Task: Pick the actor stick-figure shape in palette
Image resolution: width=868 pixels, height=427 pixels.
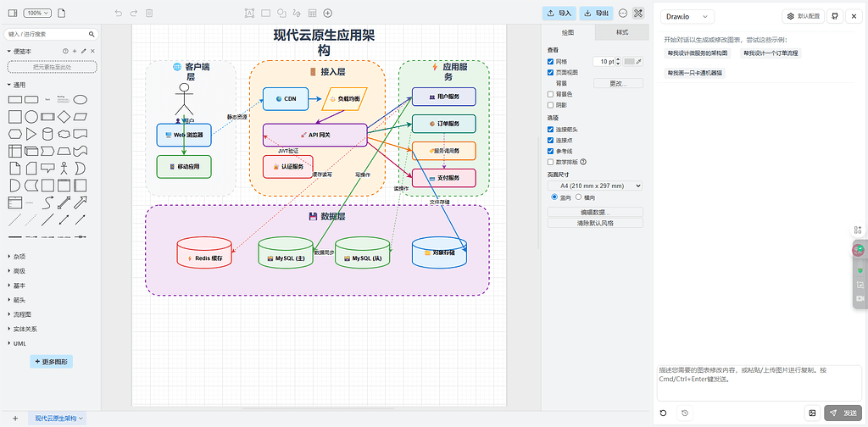Action: (x=64, y=168)
